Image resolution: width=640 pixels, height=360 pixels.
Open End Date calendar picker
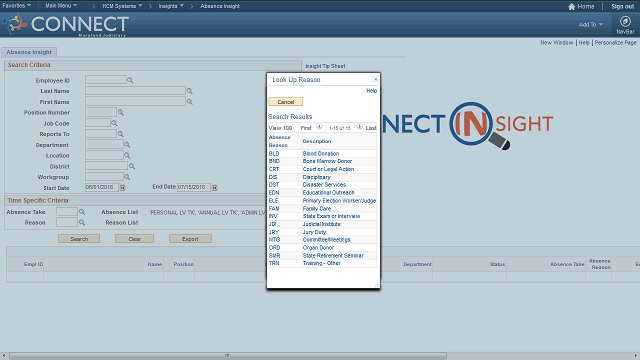[x=214, y=187]
